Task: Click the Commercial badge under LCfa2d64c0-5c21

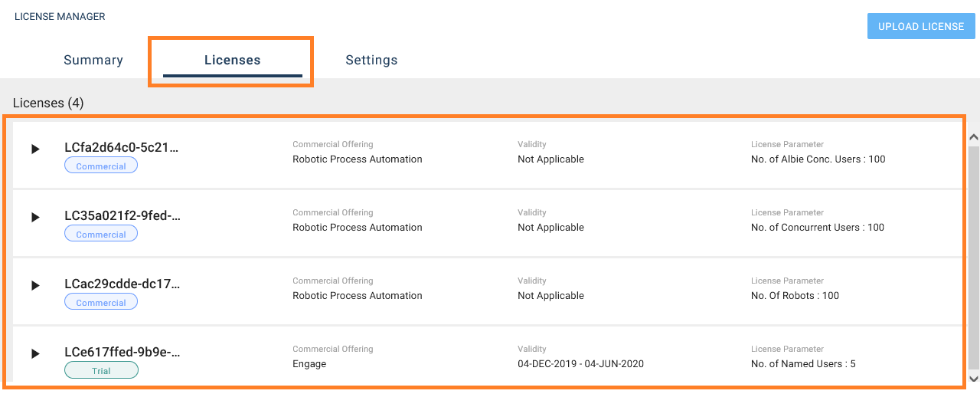Action: coord(101,166)
